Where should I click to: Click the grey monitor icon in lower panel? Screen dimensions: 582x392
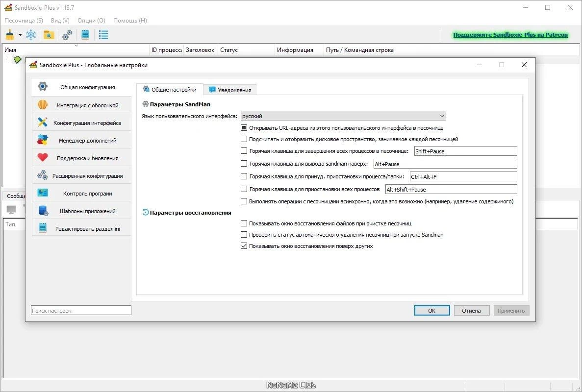(x=11, y=210)
